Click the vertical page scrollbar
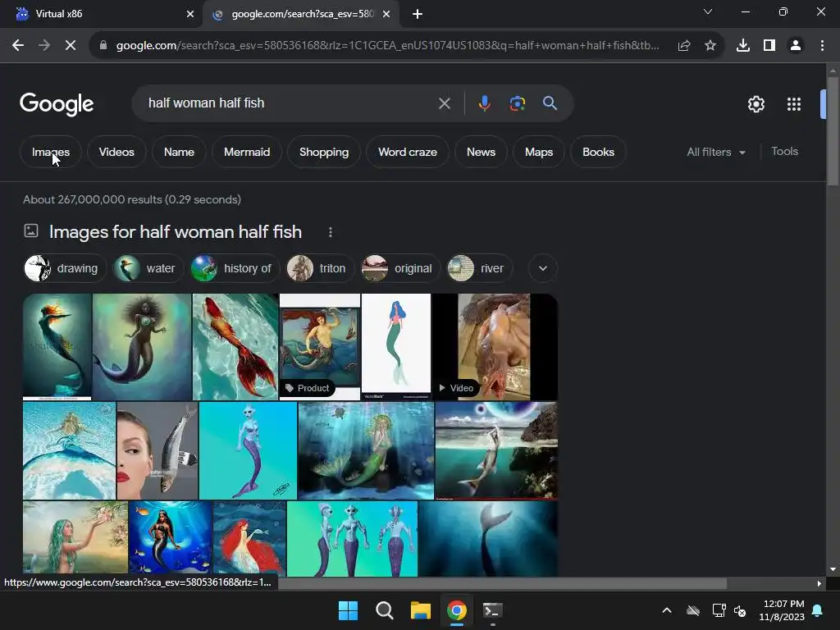The height and width of the screenshot is (630, 840). [x=833, y=131]
